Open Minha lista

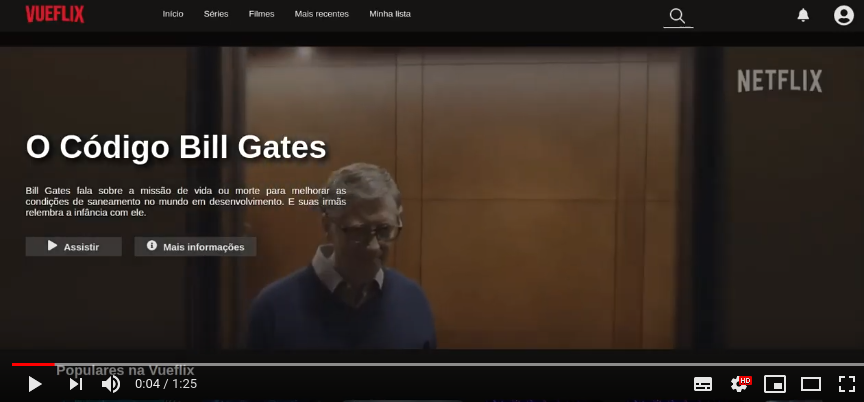pyautogui.click(x=390, y=14)
